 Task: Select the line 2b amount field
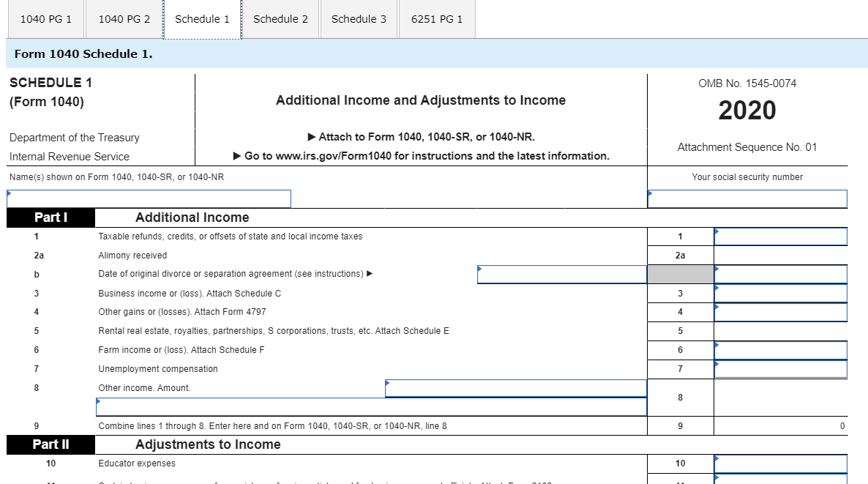pos(780,274)
